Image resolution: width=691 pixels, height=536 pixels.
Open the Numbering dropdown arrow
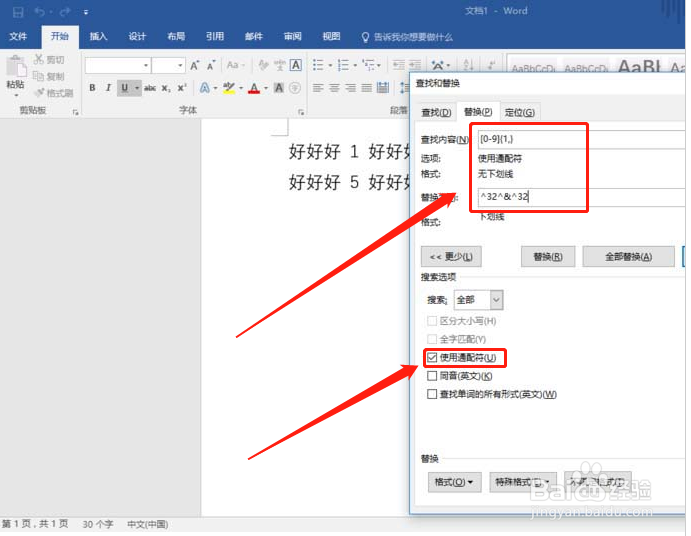[355, 66]
